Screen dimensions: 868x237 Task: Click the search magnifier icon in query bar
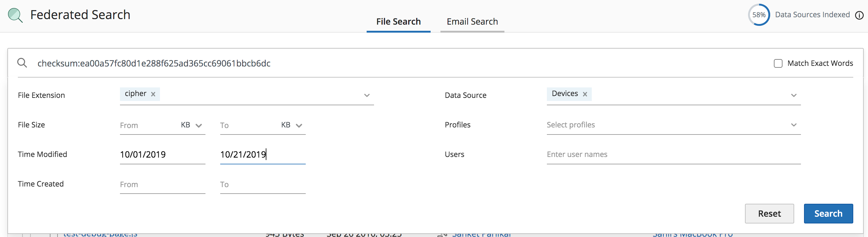22,63
